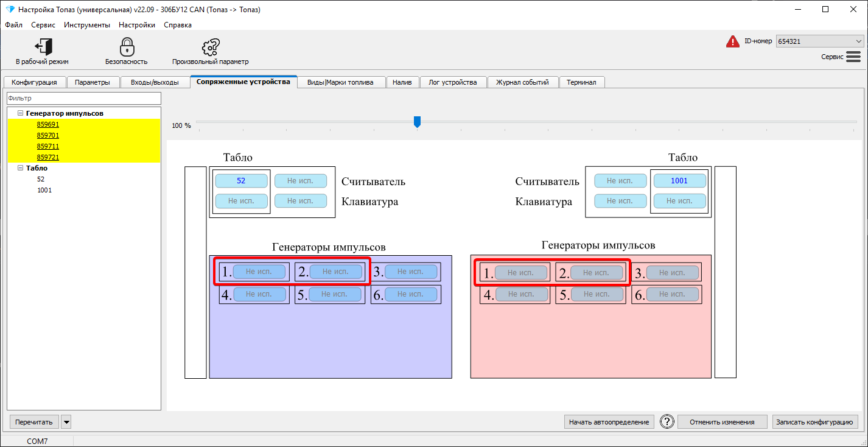
Task: Switch to the Журнал событий tab
Action: click(x=522, y=82)
